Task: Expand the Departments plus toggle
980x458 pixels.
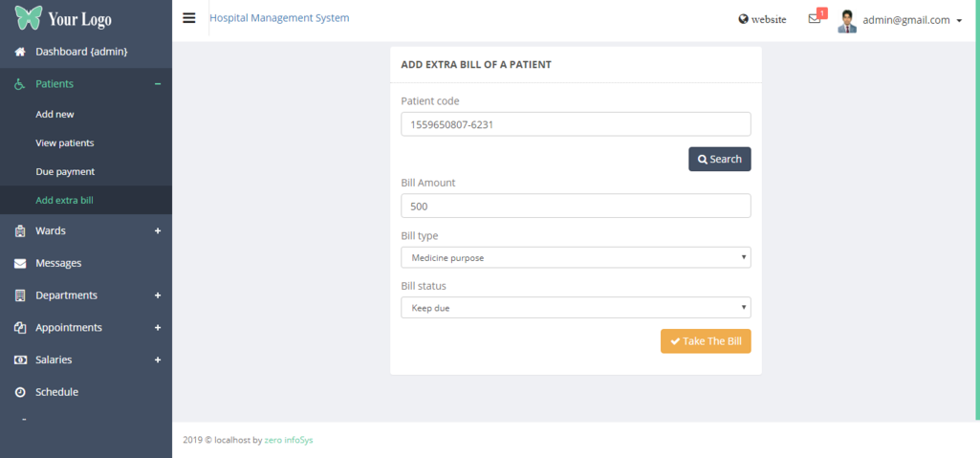Action: (x=158, y=295)
